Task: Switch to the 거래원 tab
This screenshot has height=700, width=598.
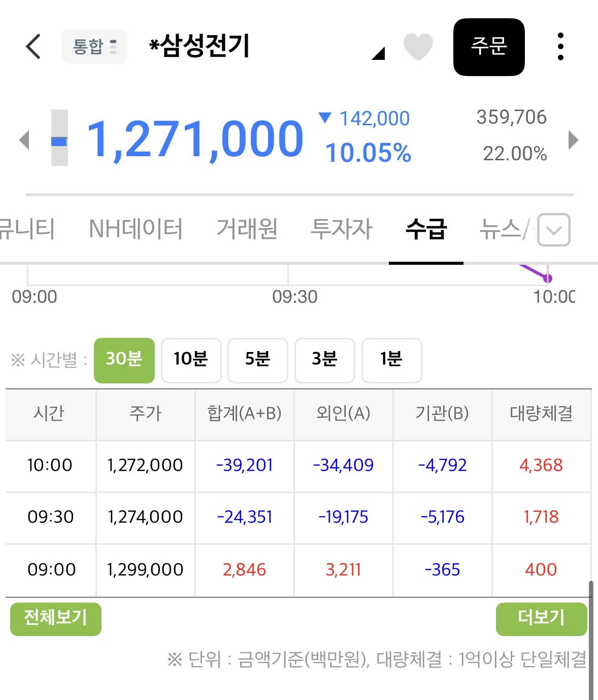Action: click(x=247, y=229)
